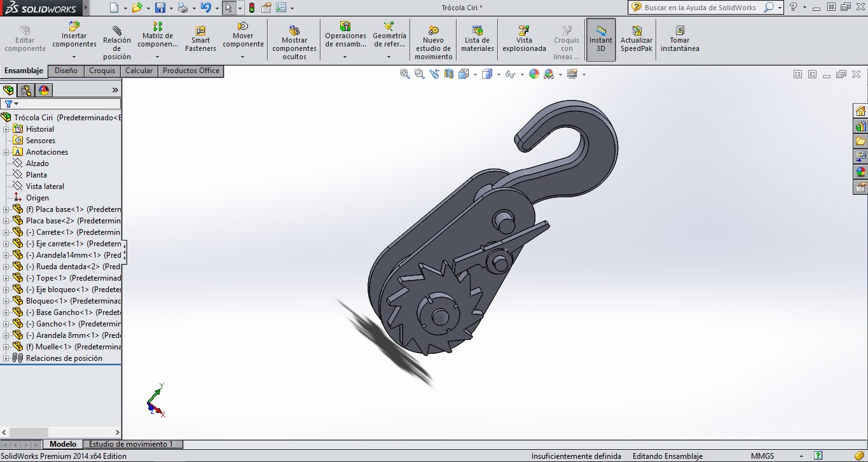
Task: Open dropdown arrow under Mover componente
Action: (x=243, y=57)
